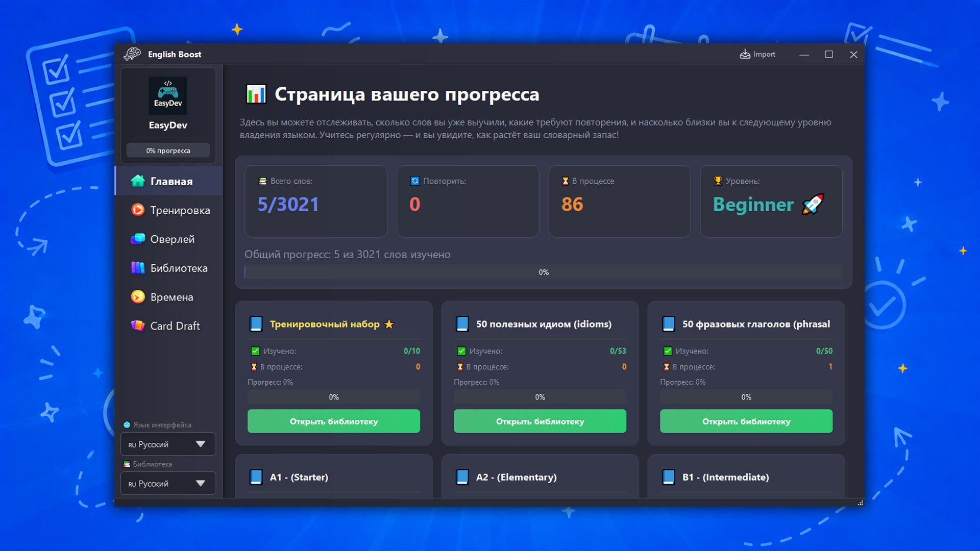Click the English Boost brain logo icon
The width and height of the screenshot is (980, 551).
tap(132, 54)
